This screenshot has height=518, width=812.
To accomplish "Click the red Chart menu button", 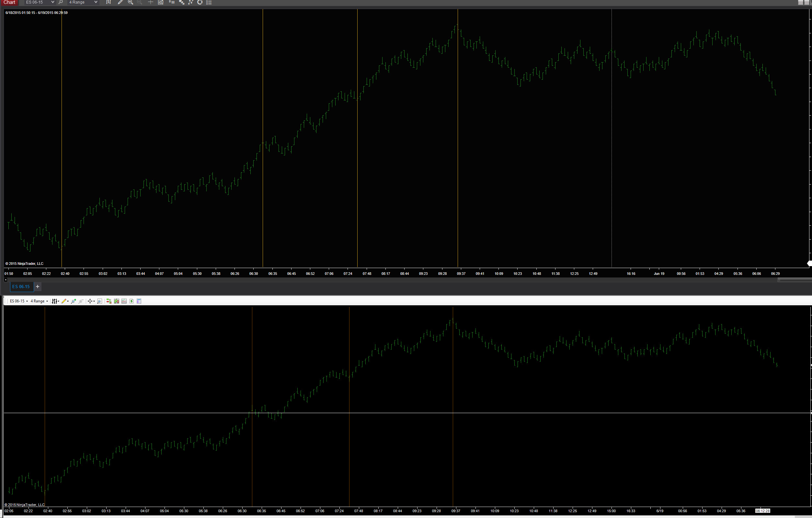I will pyautogui.click(x=9, y=2).
